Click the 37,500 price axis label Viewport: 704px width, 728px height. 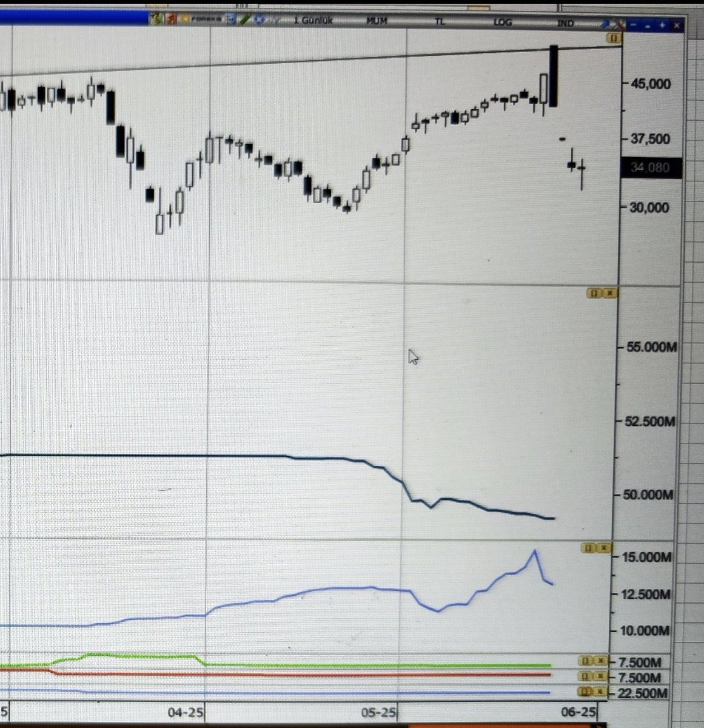click(650, 140)
